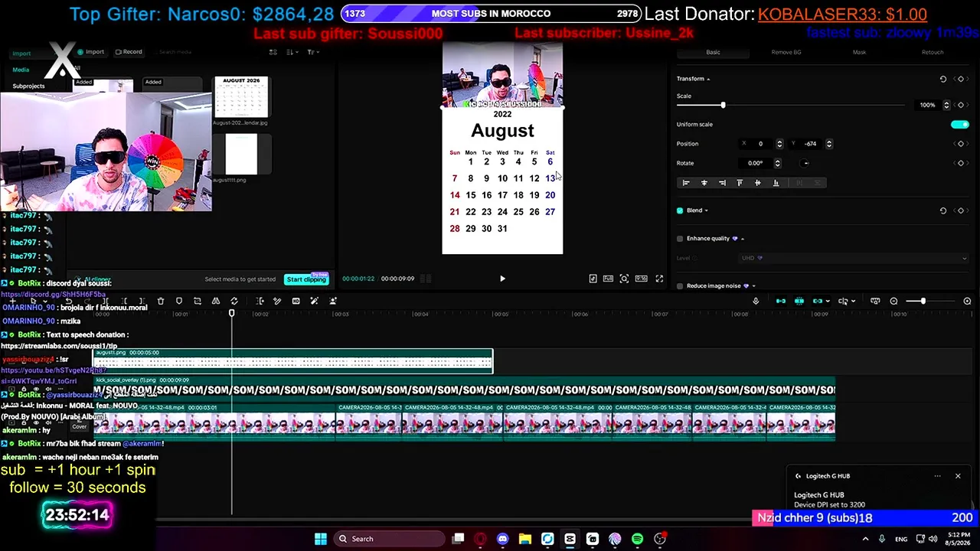This screenshot has height=551, width=980.
Task: Toggle the Blend checkbox
Action: coord(680,210)
